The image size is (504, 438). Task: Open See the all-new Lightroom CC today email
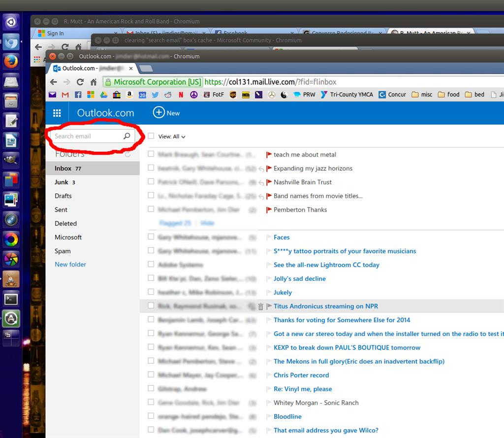coord(326,265)
